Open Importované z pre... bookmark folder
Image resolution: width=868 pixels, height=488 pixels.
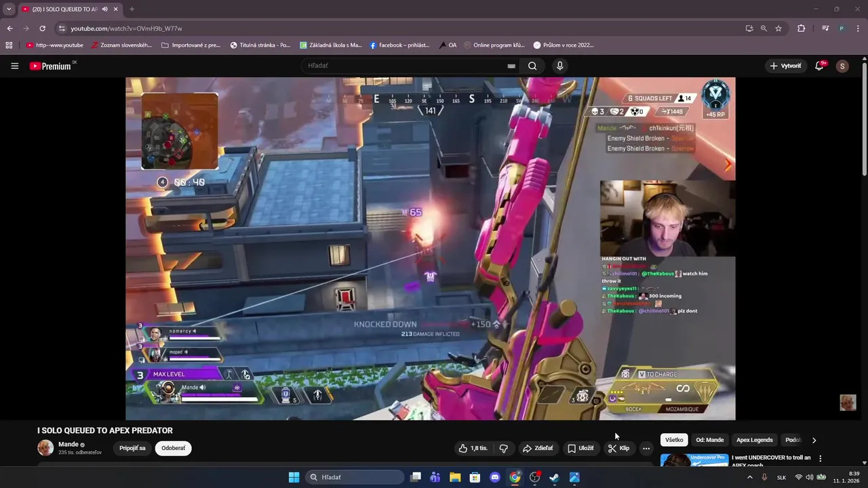[x=191, y=45]
